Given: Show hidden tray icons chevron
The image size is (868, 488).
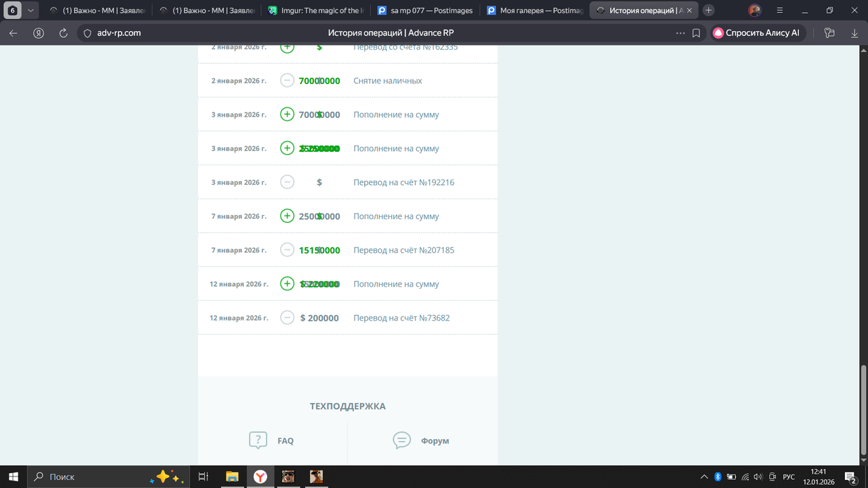Looking at the screenshot, I should 705,476.
